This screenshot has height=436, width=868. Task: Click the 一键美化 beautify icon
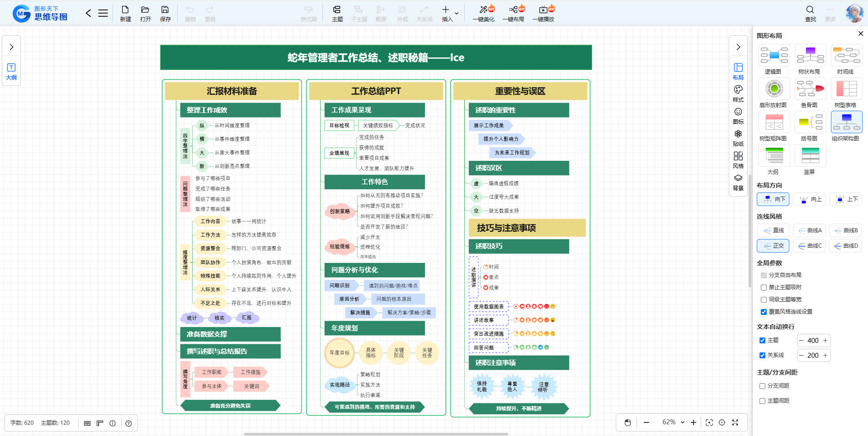(x=483, y=10)
